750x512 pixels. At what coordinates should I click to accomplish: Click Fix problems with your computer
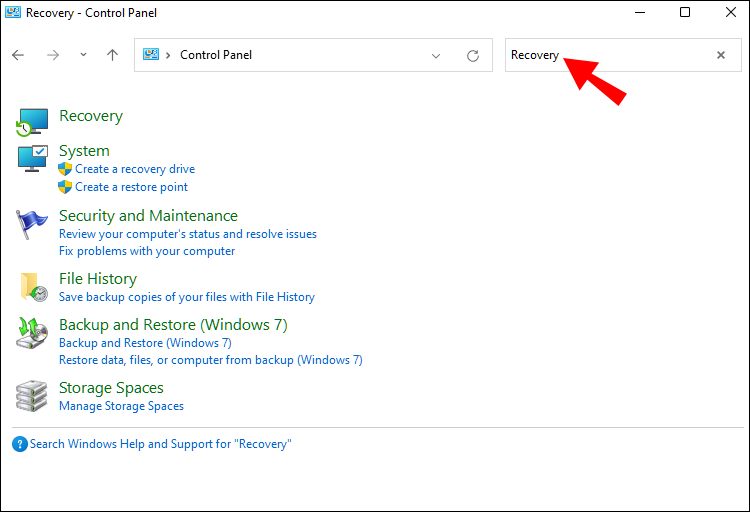coord(147,251)
